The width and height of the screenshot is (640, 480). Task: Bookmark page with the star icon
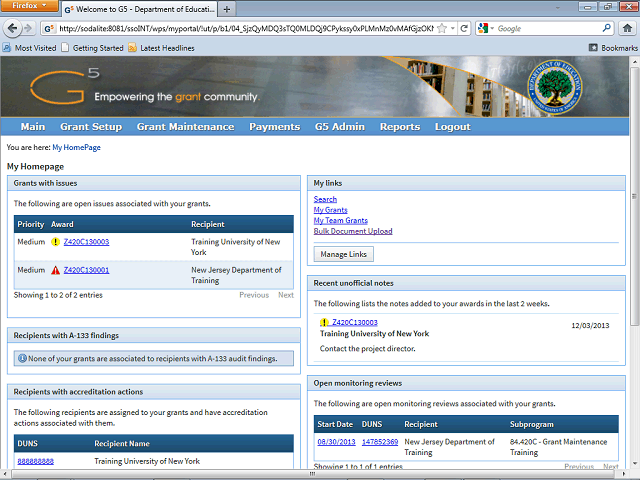442,28
